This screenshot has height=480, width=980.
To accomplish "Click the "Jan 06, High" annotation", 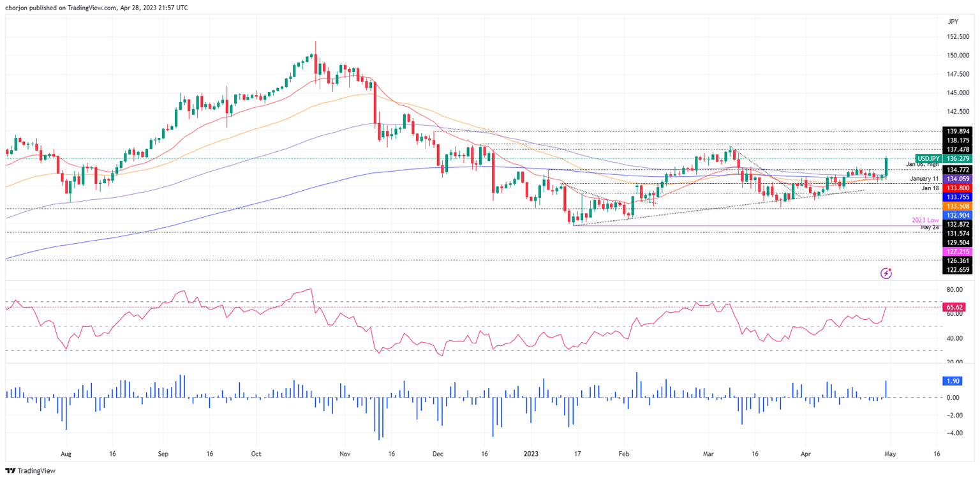I will coord(923,164).
